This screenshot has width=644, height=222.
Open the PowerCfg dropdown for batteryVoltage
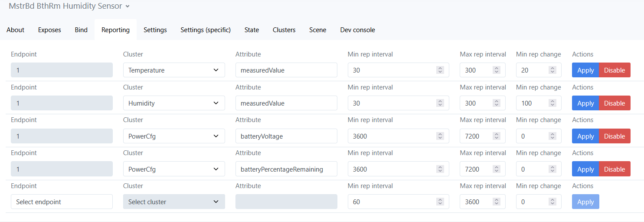coord(174,136)
